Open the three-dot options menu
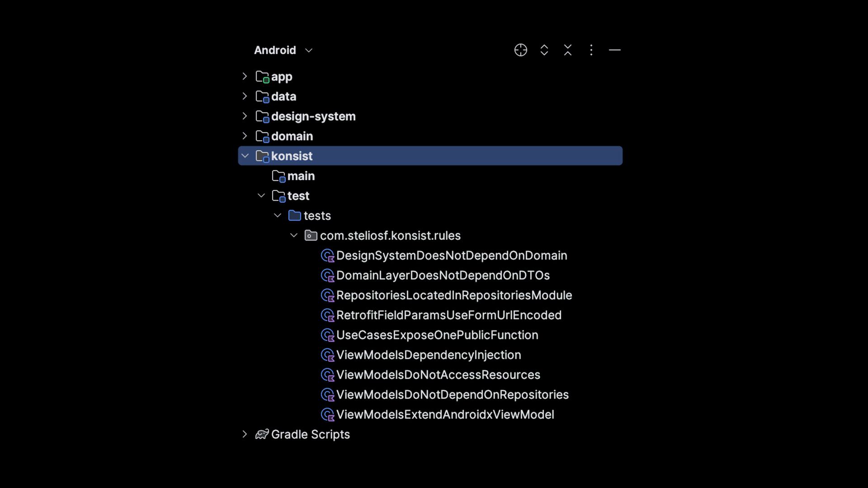Viewport: 868px width, 488px height. (x=591, y=50)
